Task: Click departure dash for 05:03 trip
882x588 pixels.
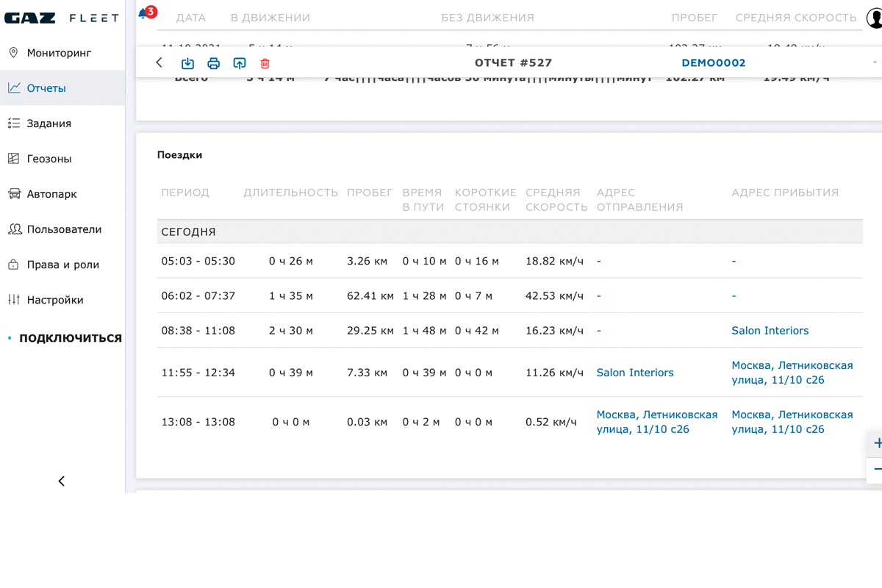Action: tap(599, 261)
